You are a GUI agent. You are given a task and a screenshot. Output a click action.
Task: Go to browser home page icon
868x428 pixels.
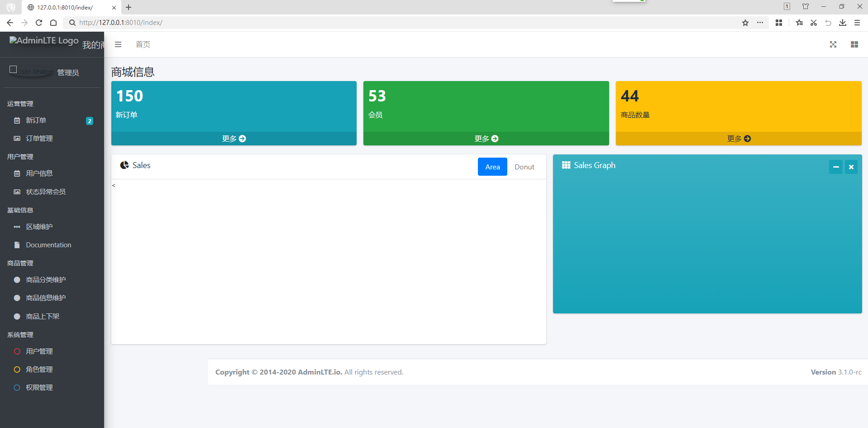(53, 23)
